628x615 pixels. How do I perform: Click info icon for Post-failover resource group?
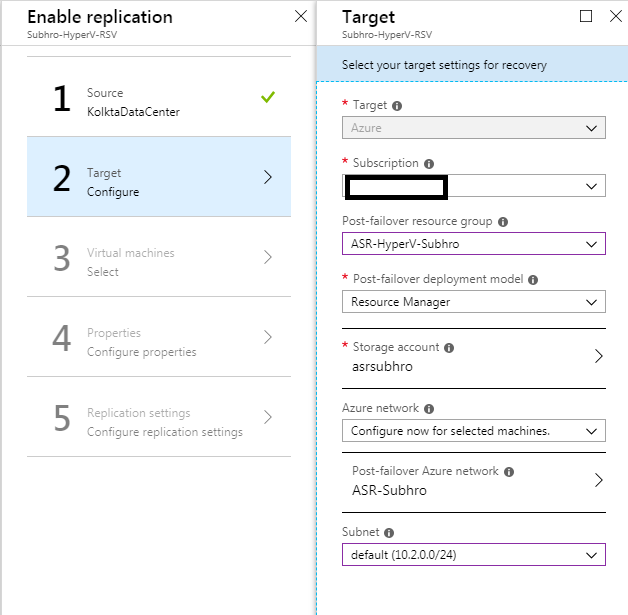pyautogui.click(x=502, y=222)
